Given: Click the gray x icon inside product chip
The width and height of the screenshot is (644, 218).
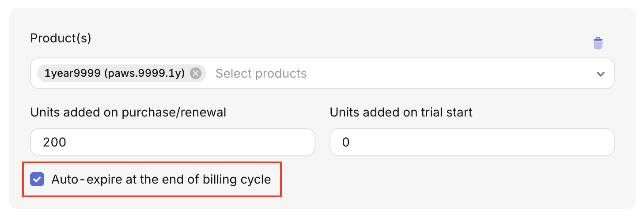Looking at the screenshot, I should tap(196, 73).
